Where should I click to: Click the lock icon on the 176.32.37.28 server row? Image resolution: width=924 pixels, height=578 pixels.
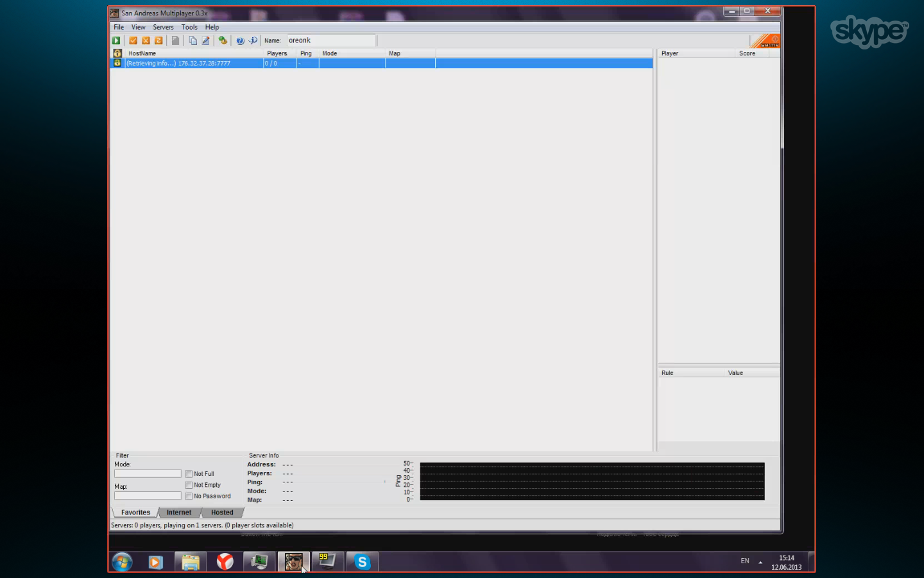click(117, 63)
